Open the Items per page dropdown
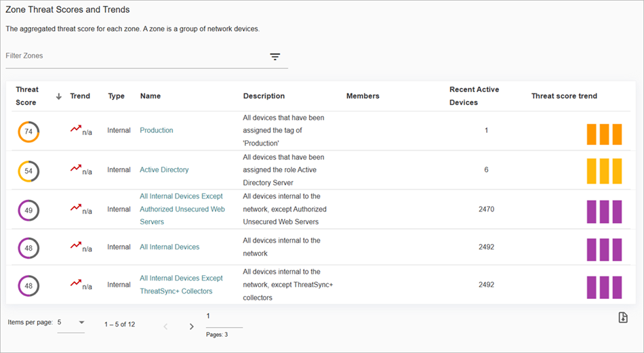Viewport: 644px width, 353px height. (x=71, y=323)
